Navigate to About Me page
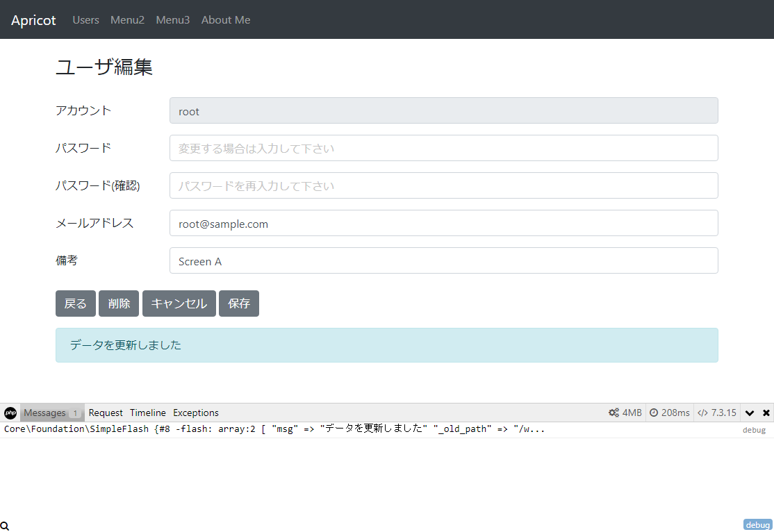The image size is (774, 532). pyautogui.click(x=226, y=20)
